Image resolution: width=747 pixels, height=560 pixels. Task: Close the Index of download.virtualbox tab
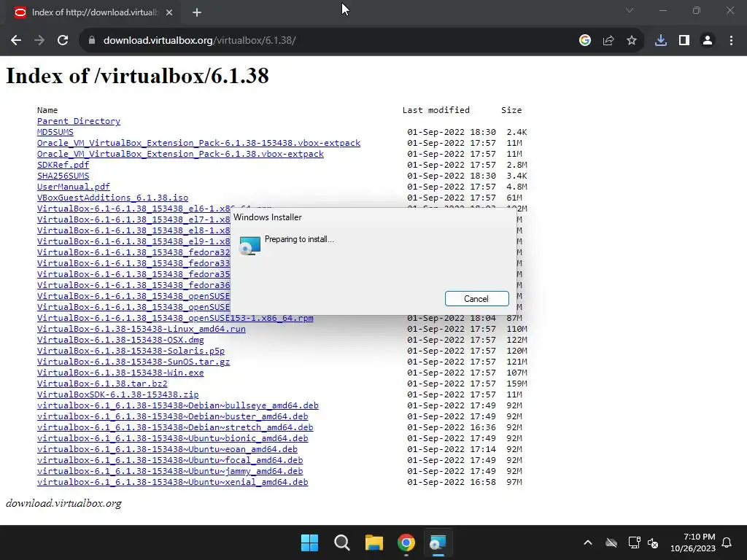(x=169, y=13)
